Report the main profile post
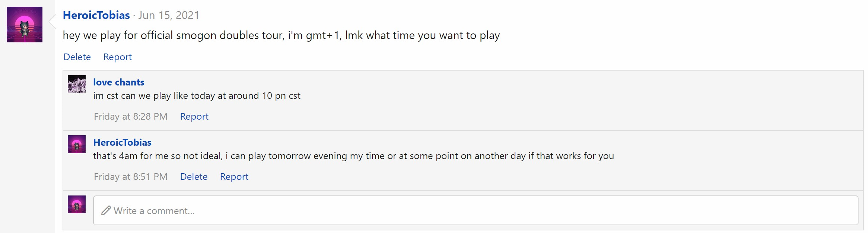This screenshot has width=868, height=233. pos(117,57)
